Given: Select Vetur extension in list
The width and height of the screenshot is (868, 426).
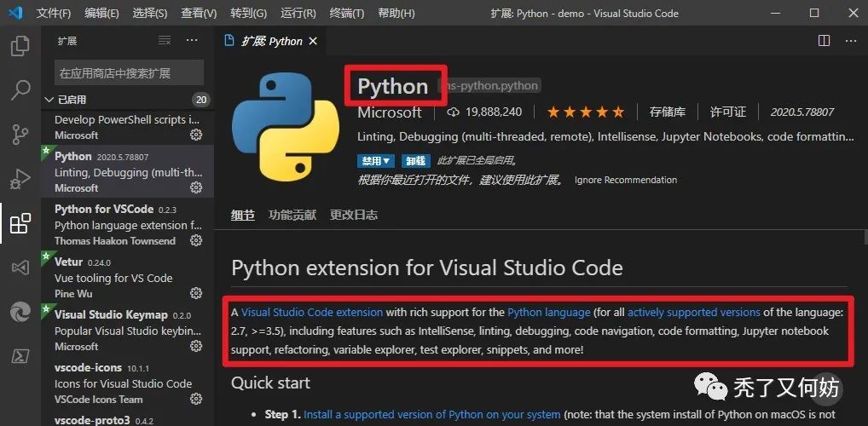Looking at the screenshot, I should pos(127,277).
